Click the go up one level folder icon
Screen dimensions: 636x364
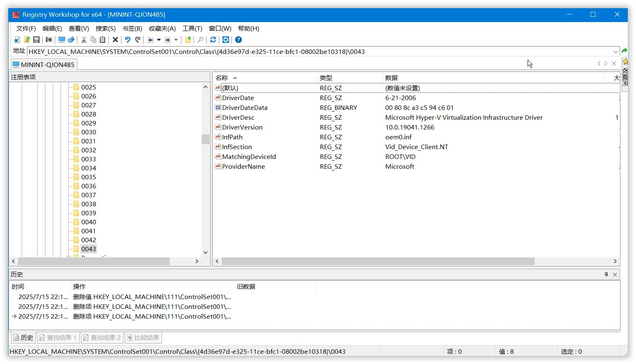188,40
